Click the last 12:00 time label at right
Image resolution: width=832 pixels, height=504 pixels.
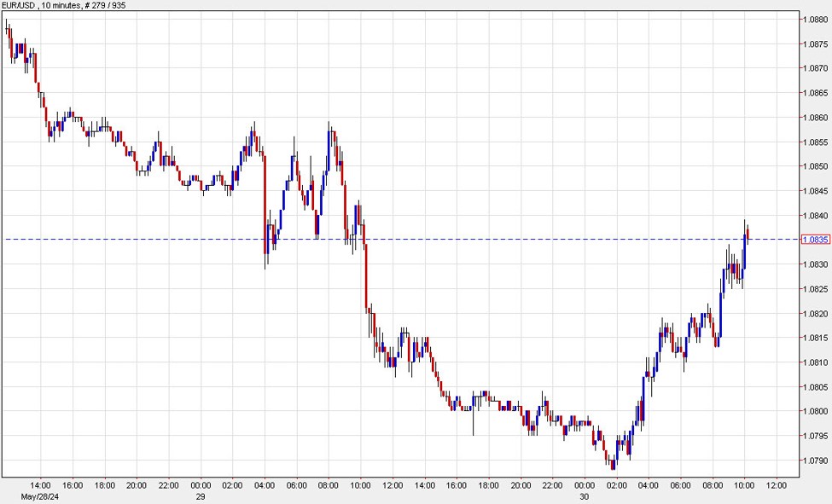pos(777,486)
